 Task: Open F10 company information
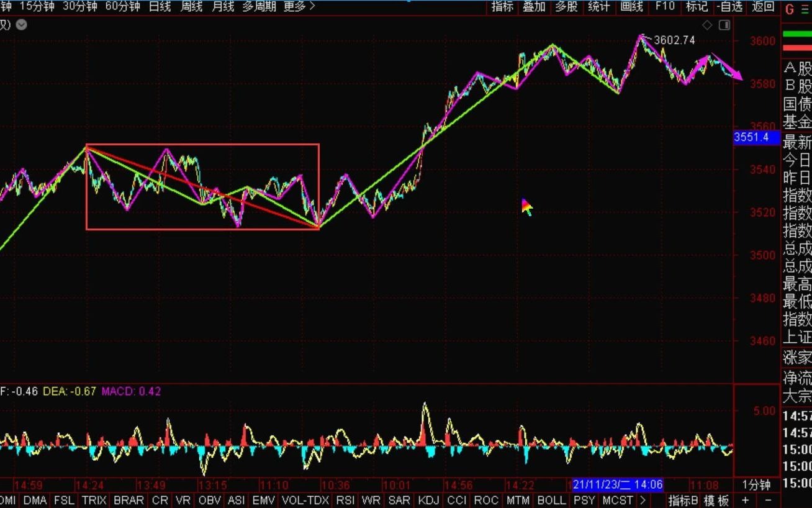point(665,7)
